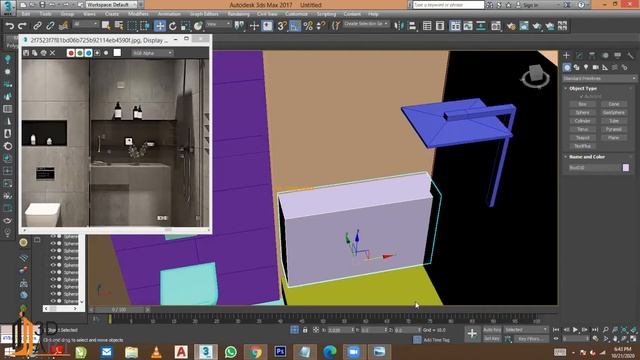Toggle red channel in image viewer
Screen dimensions: 640x360
[71, 53]
